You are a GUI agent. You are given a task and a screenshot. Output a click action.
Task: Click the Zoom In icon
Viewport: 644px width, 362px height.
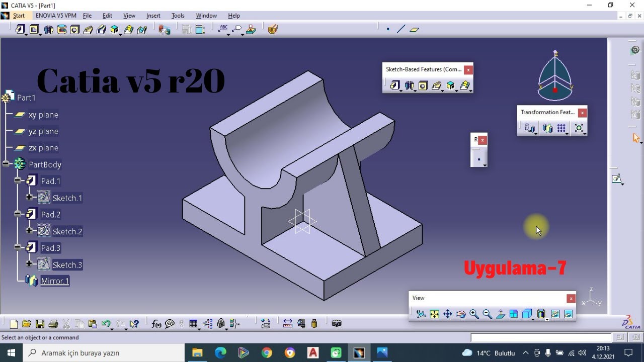pyautogui.click(x=474, y=314)
